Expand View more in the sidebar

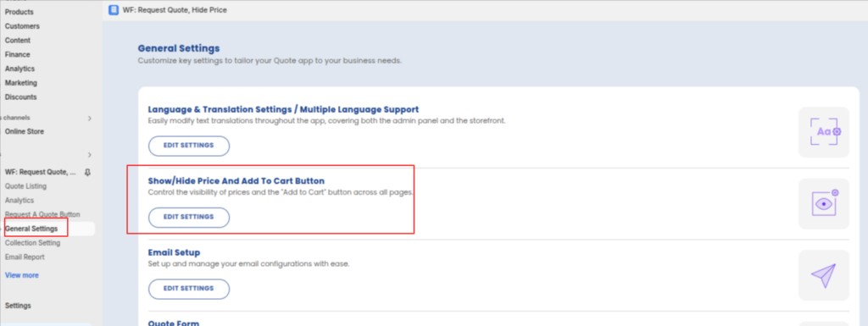pyautogui.click(x=21, y=275)
